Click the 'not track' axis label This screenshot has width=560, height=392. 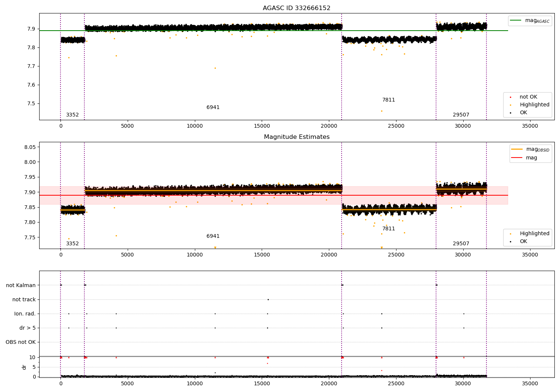click(x=24, y=300)
